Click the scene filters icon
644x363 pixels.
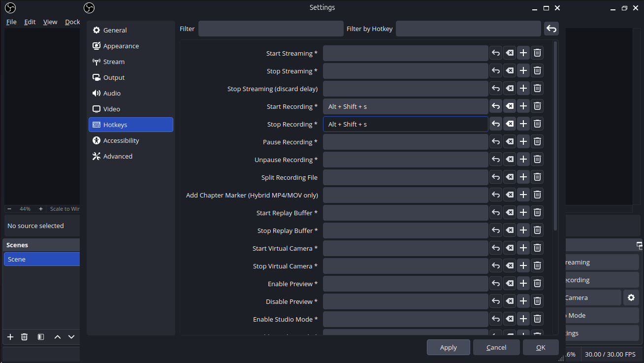pyautogui.click(x=41, y=337)
